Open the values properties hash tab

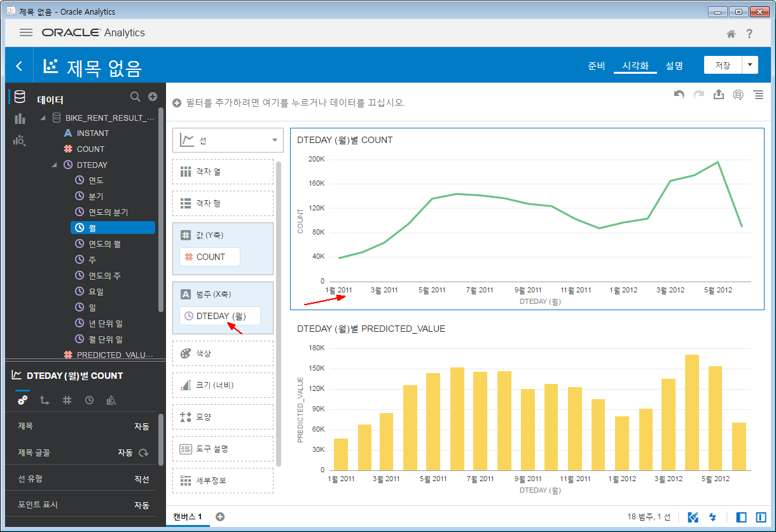pos(67,400)
